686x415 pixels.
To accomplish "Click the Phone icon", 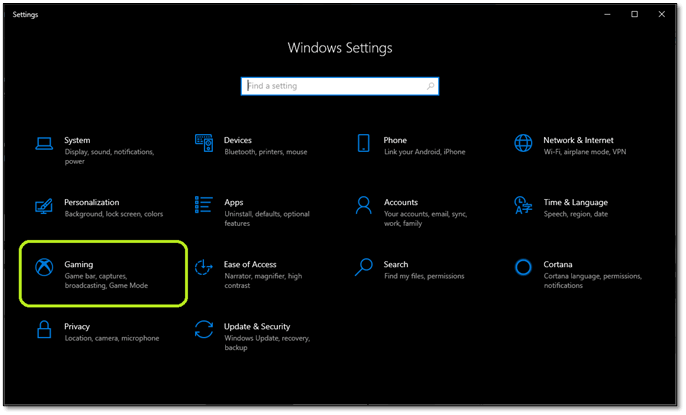I will [x=364, y=143].
